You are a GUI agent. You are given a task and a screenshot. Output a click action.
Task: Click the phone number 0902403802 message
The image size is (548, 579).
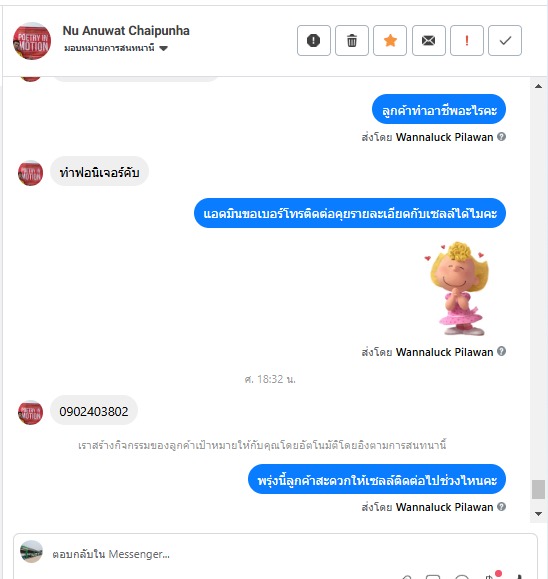(x=94, y=411)
